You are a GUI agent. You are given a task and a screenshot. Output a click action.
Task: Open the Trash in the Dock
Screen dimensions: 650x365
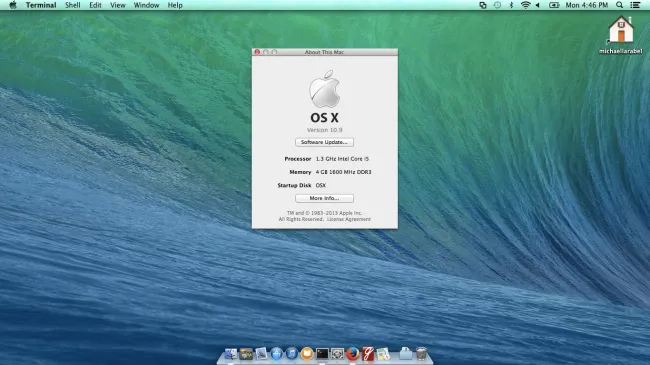coord(421,354)
